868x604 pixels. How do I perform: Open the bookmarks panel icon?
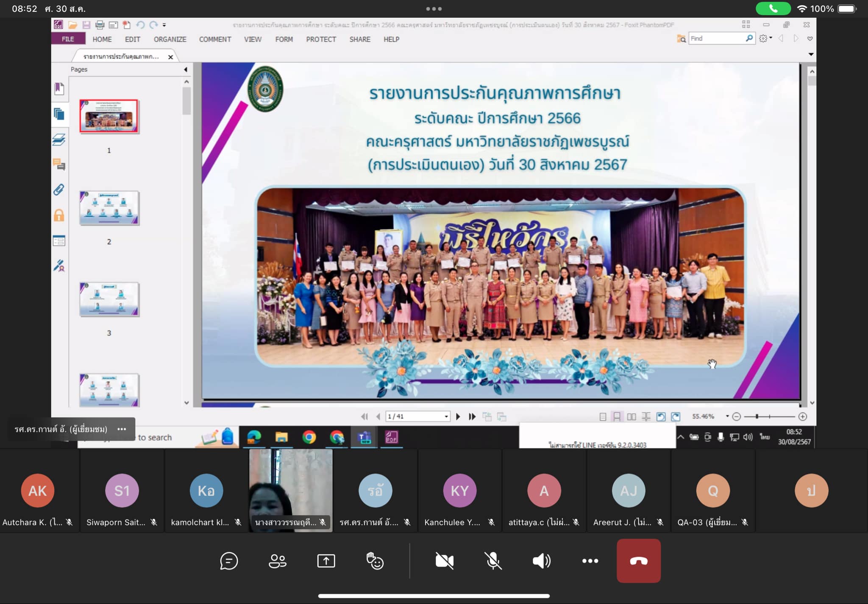pos(59,88)
